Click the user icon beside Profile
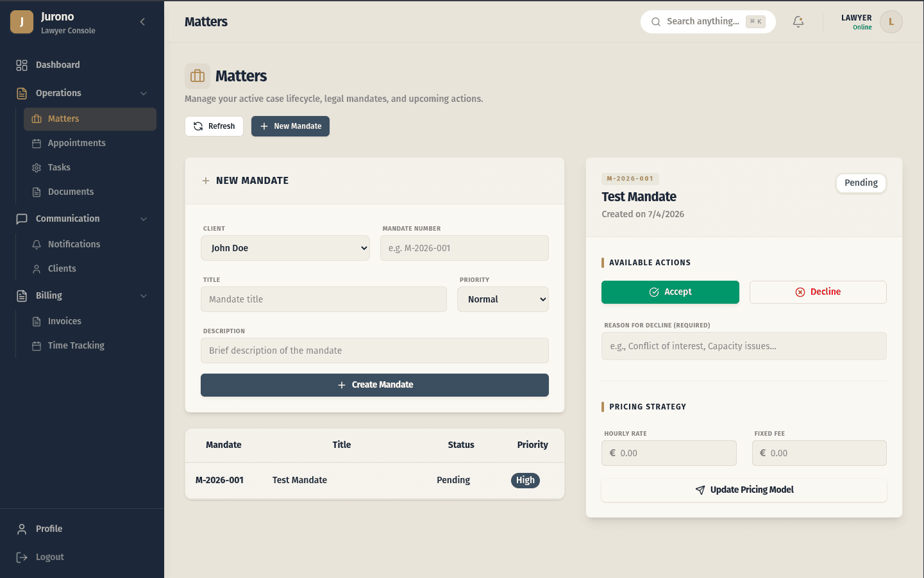 pos(22,529)
